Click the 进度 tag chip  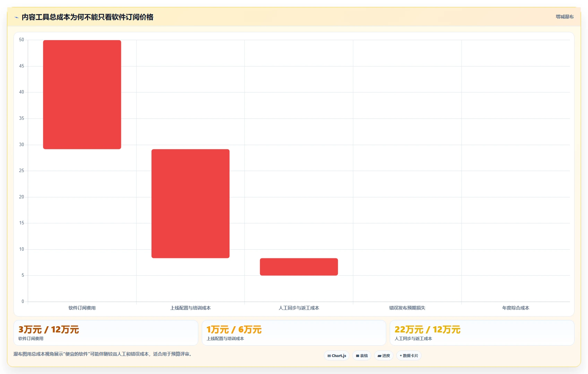(x=383, y=356)
